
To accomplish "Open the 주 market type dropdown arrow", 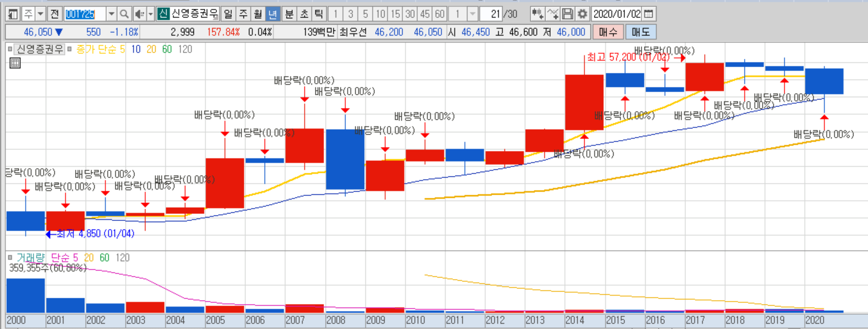I will coord(40,14).
